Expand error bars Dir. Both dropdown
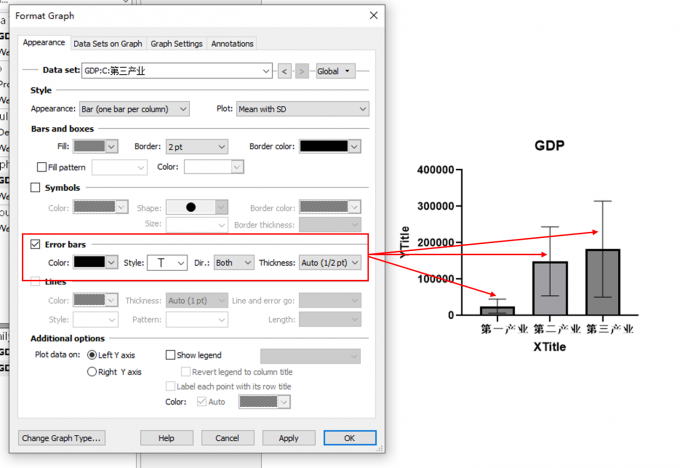The width and height of the screenshot is (680, 468). (x=234, y=263)
